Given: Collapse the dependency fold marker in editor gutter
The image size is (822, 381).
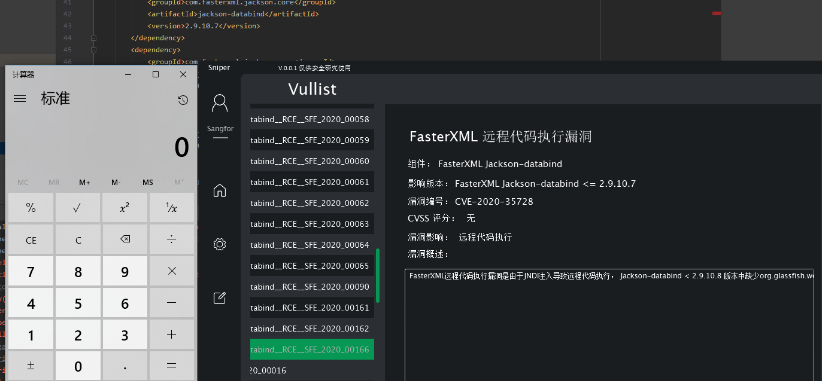Looking at the screenshot, I should point(94,50).
